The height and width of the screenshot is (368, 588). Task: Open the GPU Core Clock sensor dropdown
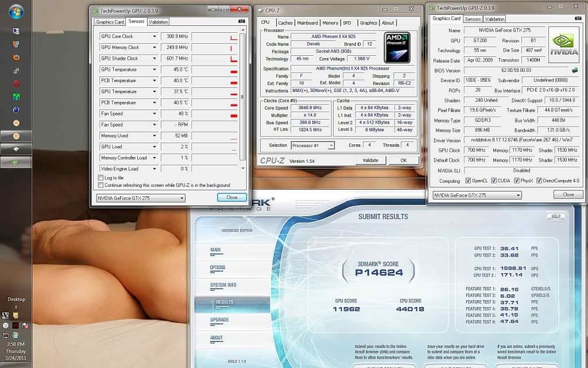click(154, 36)
